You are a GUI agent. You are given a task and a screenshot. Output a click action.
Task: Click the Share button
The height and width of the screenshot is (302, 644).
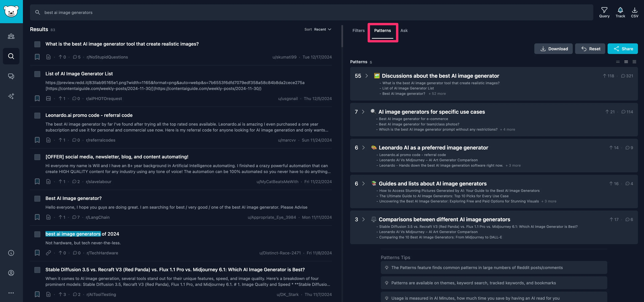coord(622,49)
